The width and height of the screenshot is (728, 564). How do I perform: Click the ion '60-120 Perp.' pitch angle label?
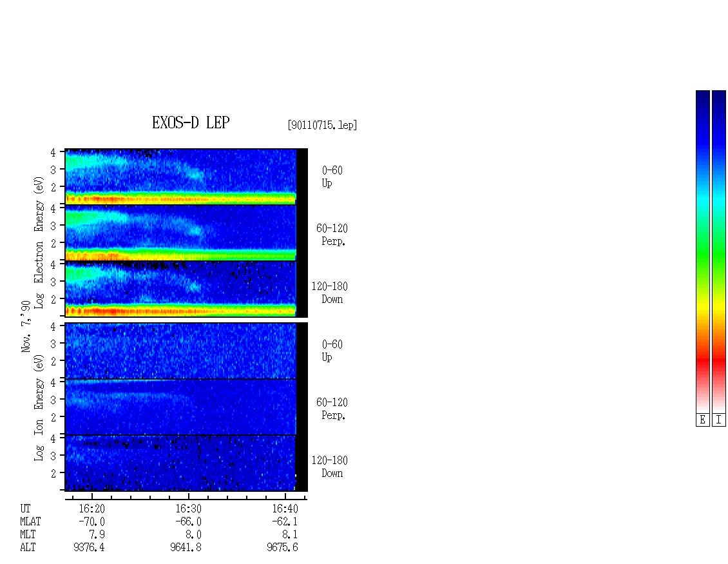pos(332,409)
